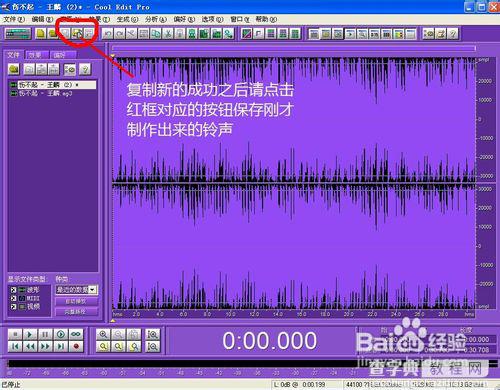Open the 生成(G) menu
The image size is (500, 390).
click(127, 19)
